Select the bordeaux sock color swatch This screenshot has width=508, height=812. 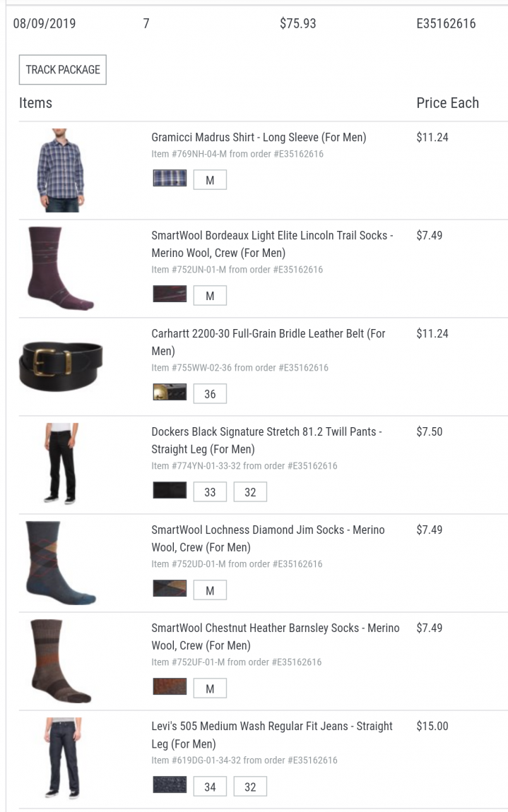click(170, 294)
